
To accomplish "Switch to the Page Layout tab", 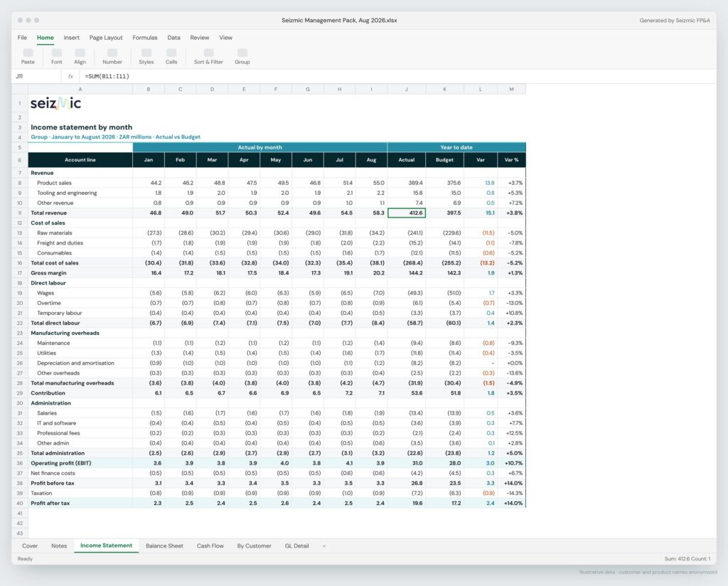I will (106, 38).
